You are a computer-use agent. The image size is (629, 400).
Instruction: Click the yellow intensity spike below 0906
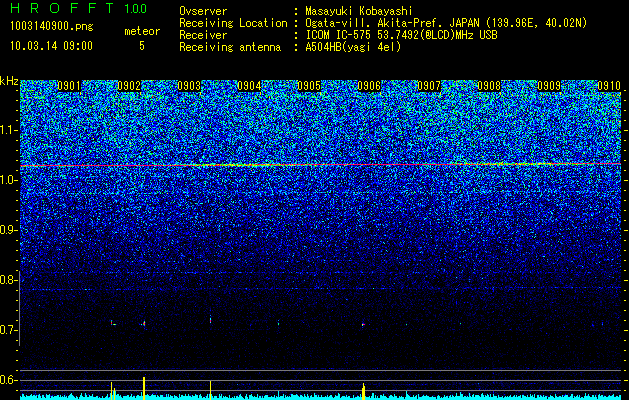point(363,391)
